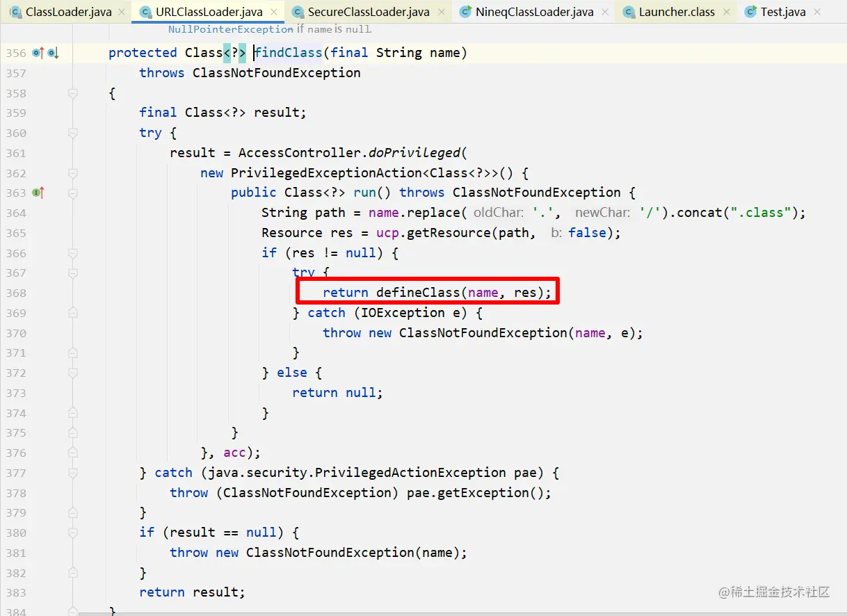The height and width of the screenshot is (616, 847).
Task: Collapse the anonymous class fold at line 362
Action: [x=72, y=173]
